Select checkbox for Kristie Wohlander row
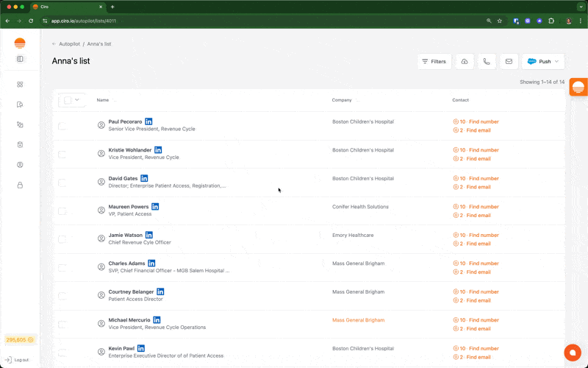The image size is (588, 368). coord(62,155)
